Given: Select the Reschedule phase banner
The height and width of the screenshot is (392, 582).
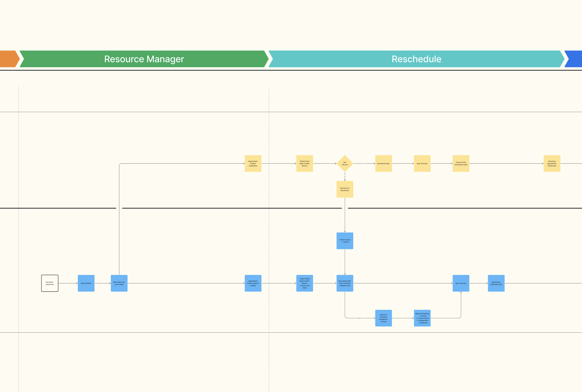Looking at the screenshot, I should [416, 59].
